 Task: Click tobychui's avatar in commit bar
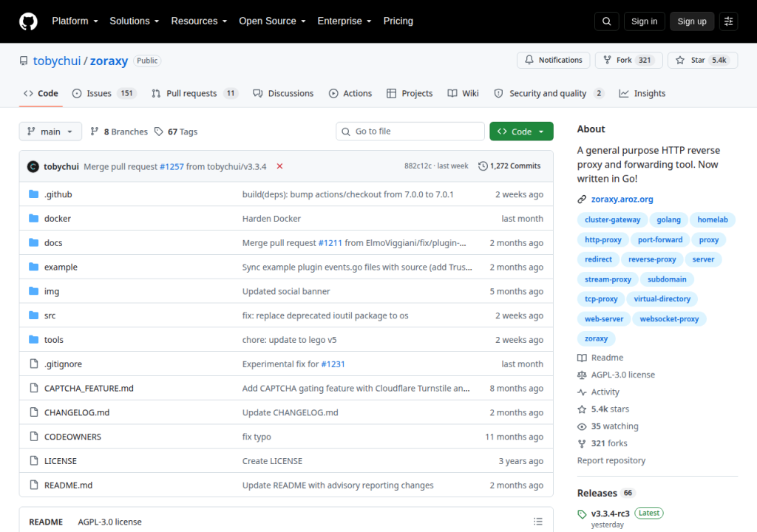(33, 166)
